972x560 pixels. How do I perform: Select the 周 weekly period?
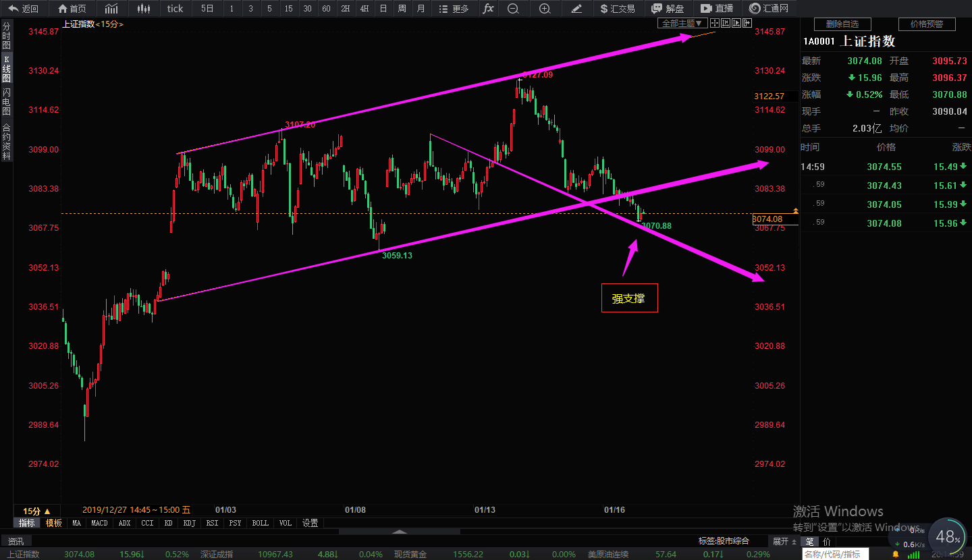(402, 9)
